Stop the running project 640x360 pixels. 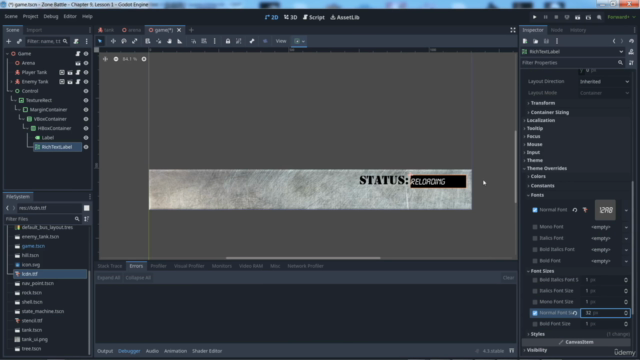(x=556, y=17)
